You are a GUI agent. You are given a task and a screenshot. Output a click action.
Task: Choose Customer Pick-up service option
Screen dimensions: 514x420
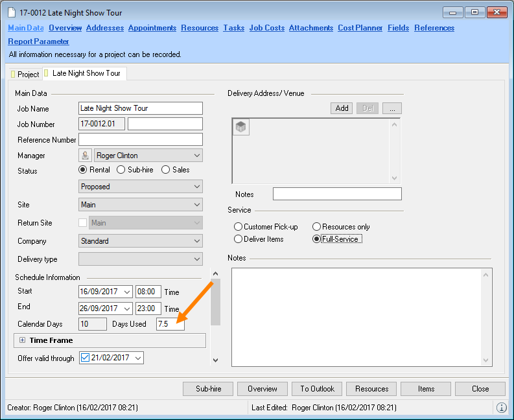239,227
